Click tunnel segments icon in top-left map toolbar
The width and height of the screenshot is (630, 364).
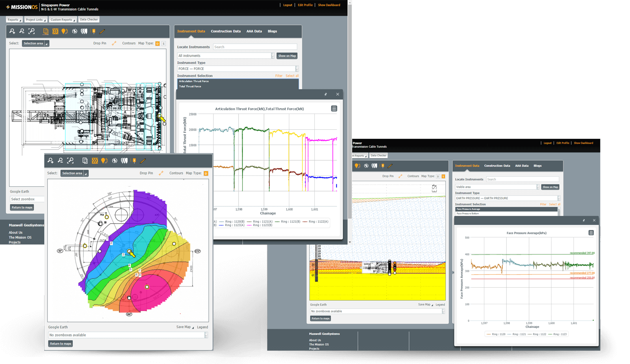tap(84, 31)
